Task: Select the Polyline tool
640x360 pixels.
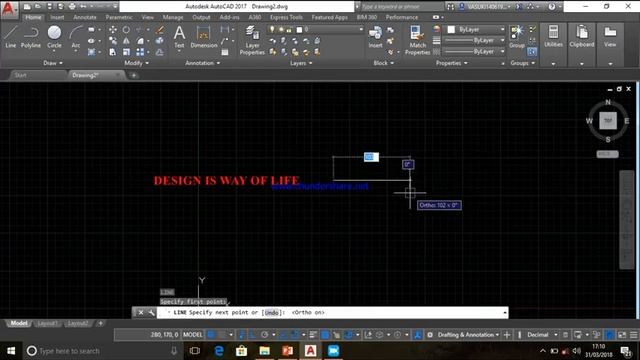Action: tap(31, 37)
